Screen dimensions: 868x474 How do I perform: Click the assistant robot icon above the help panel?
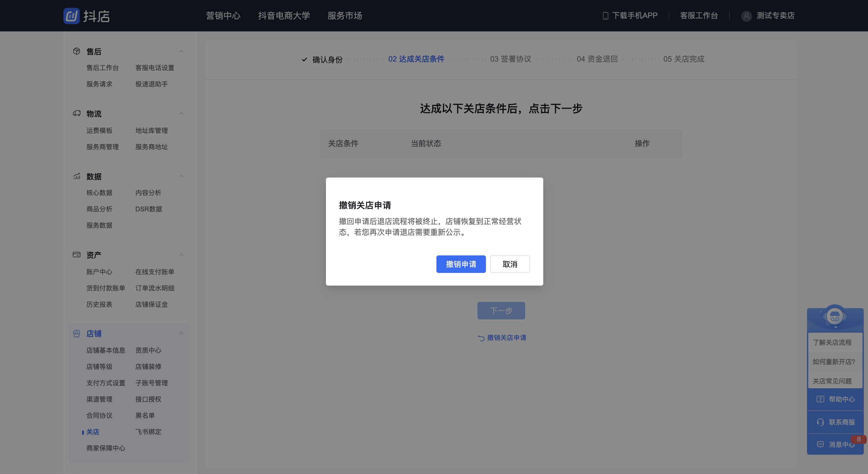coord(835,316)
